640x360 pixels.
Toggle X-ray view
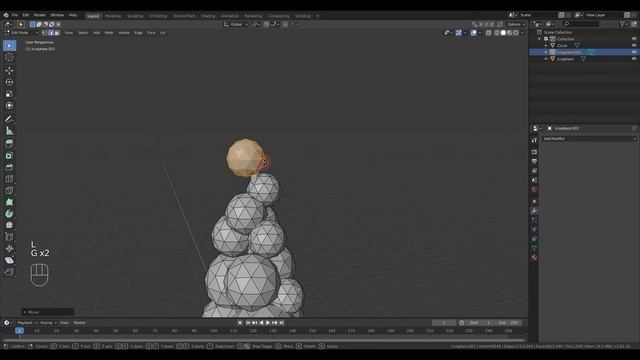(x=489, y=33)
